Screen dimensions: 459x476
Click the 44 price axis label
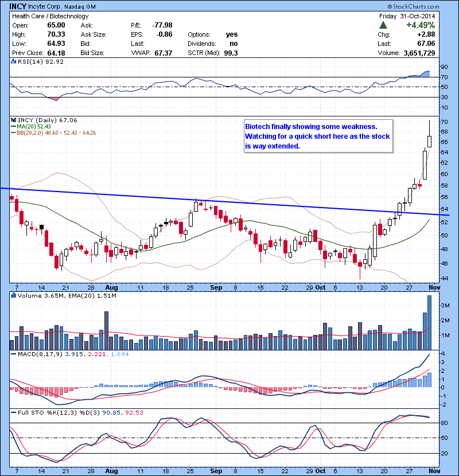pyautogui.click(x=444, y=278)
